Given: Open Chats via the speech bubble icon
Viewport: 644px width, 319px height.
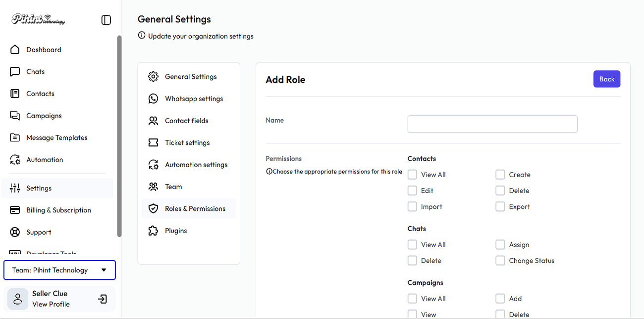Looking at the screenshot, I should coord(15,72).
